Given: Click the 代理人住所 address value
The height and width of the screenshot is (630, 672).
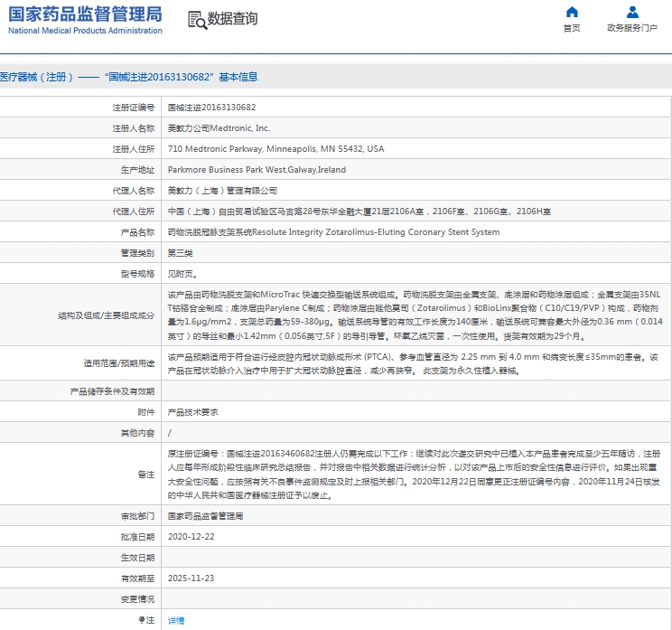Looking at the screenshot, I should coord(359,211).
